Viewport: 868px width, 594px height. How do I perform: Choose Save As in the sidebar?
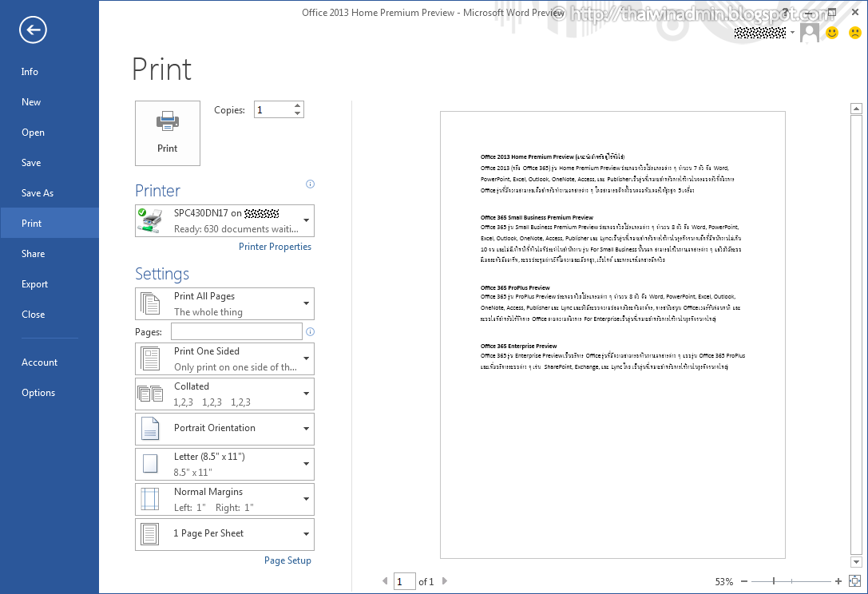(x=50, y=192)
